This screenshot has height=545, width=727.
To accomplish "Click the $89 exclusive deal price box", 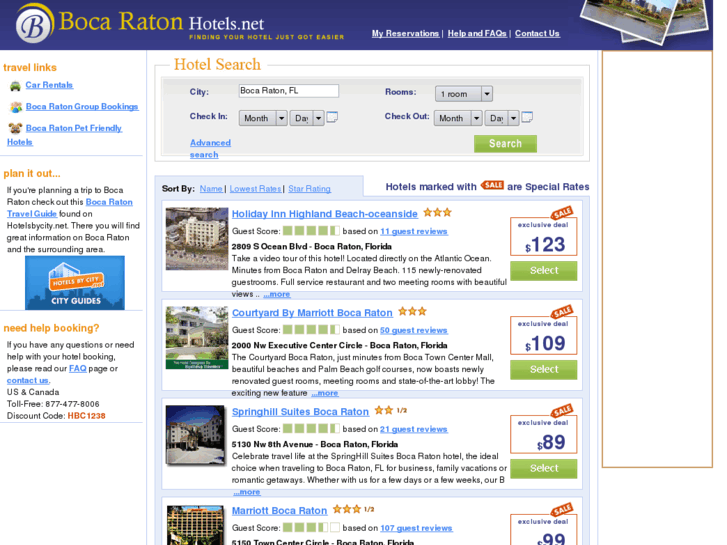I will [x=543, y=434].
